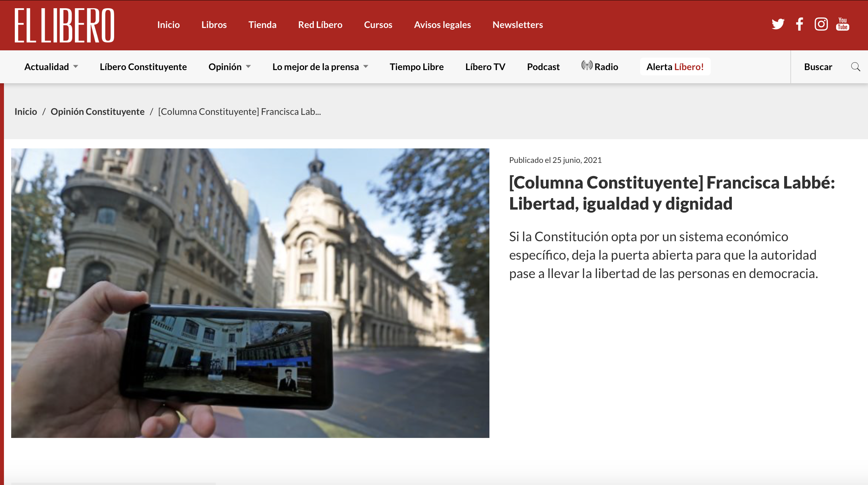
Task: Click the Buscar search field
Action: [818, 67]
